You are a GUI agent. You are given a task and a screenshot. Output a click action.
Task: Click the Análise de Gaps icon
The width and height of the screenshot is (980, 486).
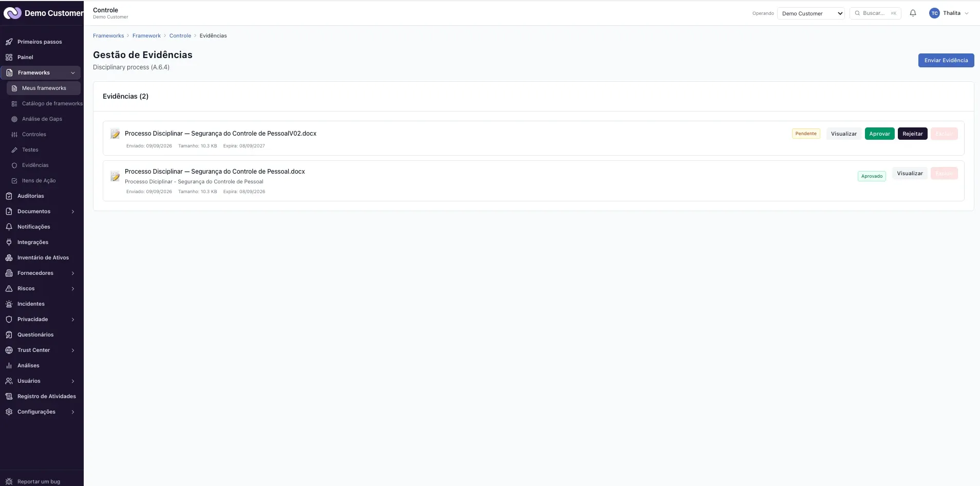(14, 119)
